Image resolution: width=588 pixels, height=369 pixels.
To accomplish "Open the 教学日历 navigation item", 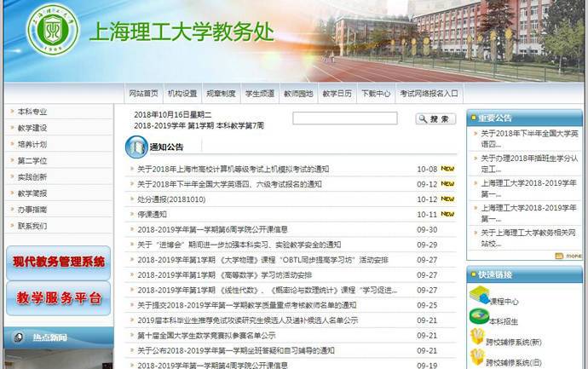I will pos(337,94).
